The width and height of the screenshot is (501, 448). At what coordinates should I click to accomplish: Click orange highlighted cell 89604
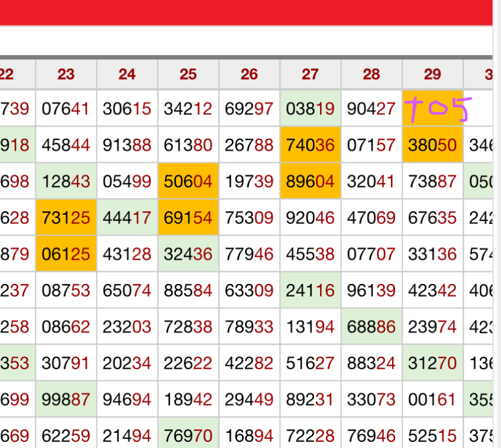[x=310, y=181]
